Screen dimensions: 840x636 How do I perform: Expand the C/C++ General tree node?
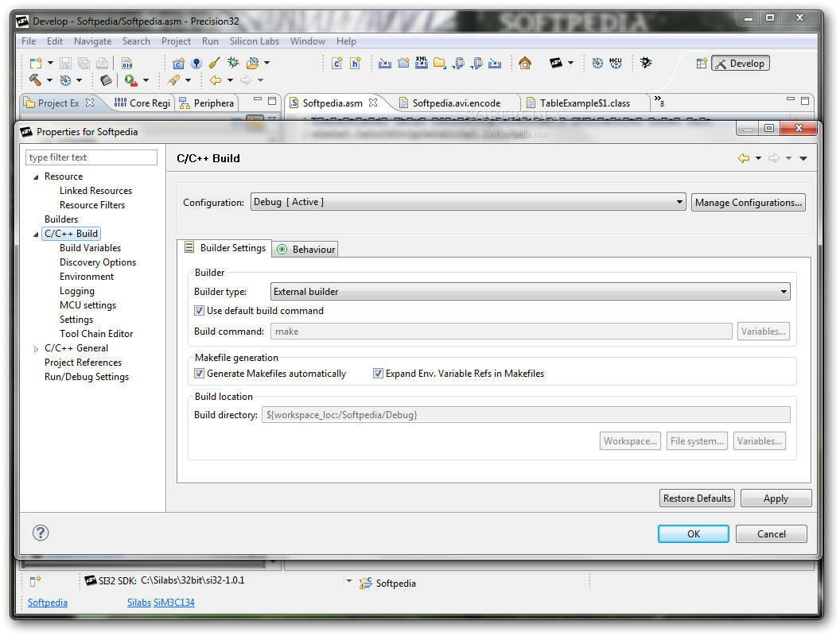[36, 348]
